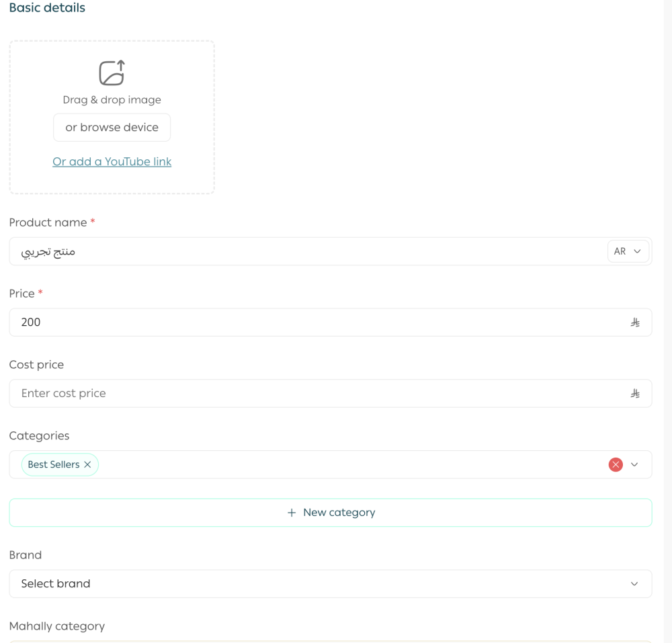
Task: Open the 'Or add a YouTube link' link
Action: 112,162
